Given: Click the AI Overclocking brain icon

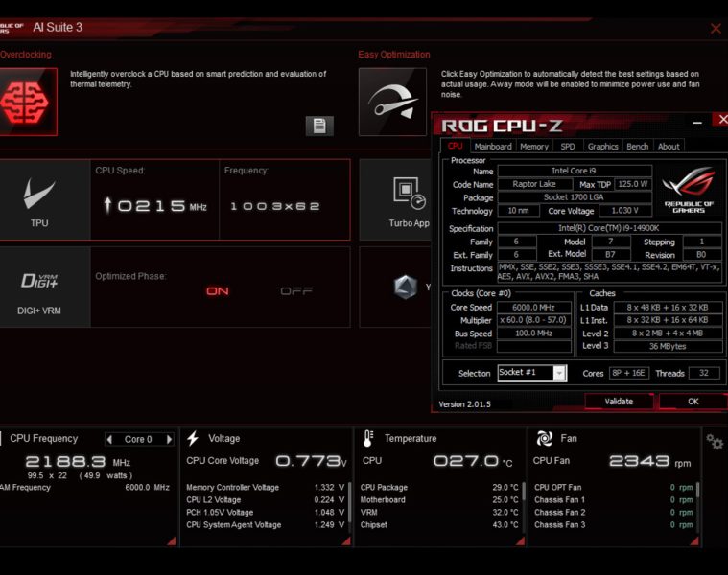Looking at the screenshot, I should (x=28, y=102).
